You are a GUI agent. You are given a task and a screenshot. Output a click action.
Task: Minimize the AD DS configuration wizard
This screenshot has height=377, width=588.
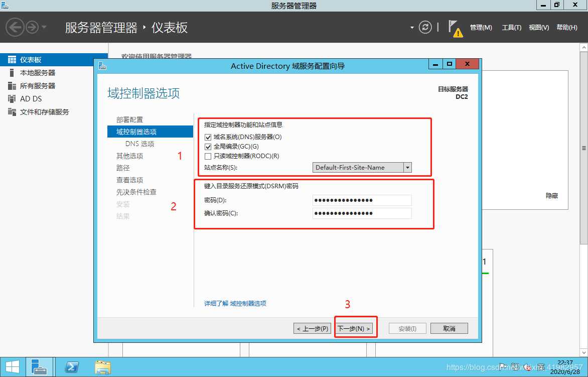[x=435, y=64]
